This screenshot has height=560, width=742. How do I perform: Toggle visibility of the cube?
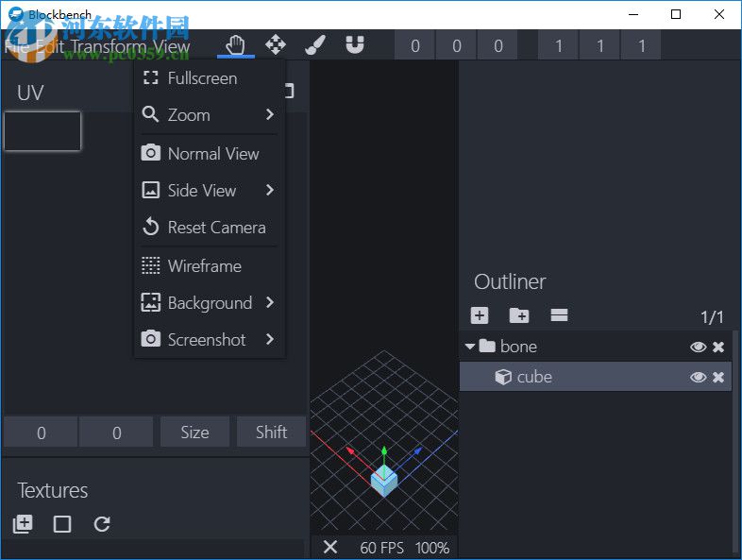coord(698,378)
